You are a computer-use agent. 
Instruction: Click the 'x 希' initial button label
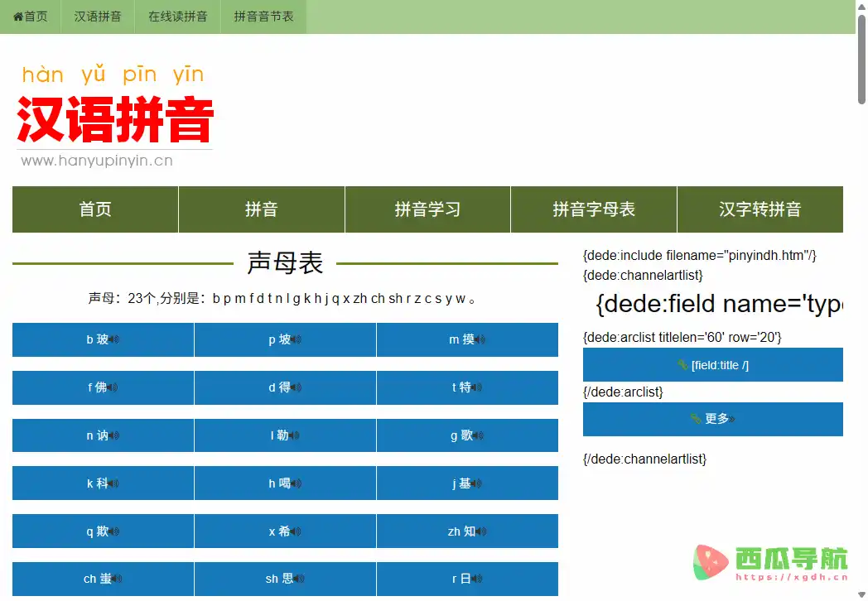pyautogui.click(x=280, y=531)
